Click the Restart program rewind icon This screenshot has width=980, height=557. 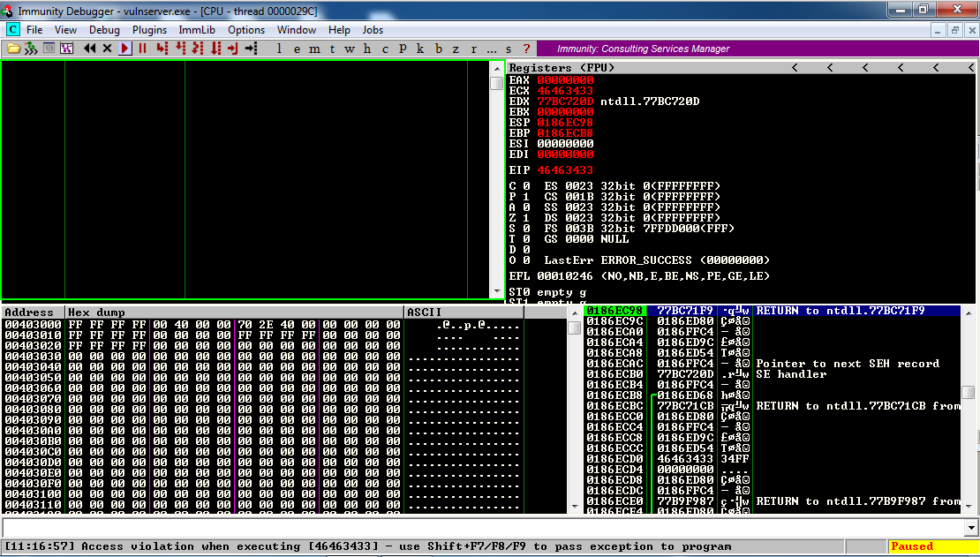[x=89, y=49]
